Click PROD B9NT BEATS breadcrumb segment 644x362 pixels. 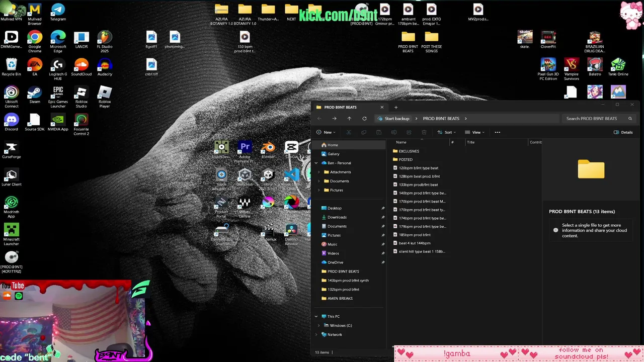pos(441,119)
